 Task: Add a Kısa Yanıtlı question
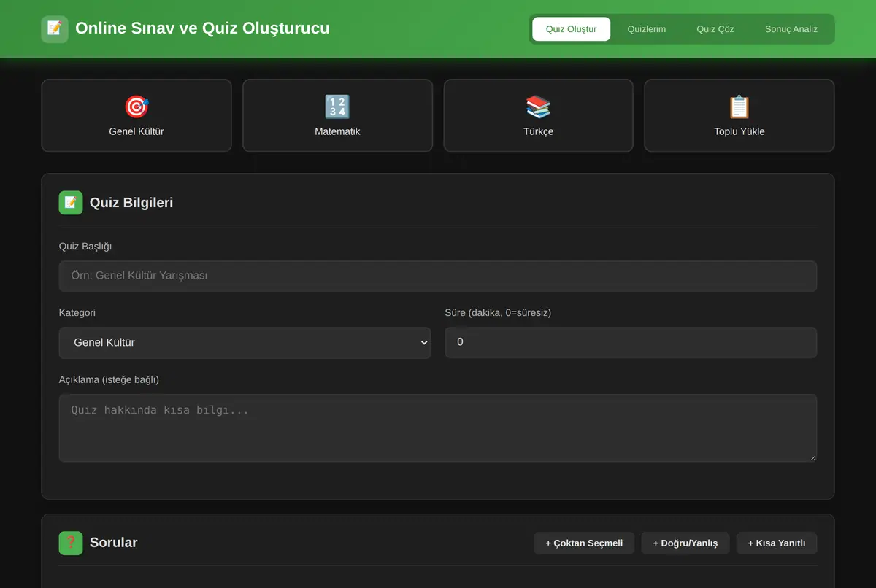tap(777, 543)
